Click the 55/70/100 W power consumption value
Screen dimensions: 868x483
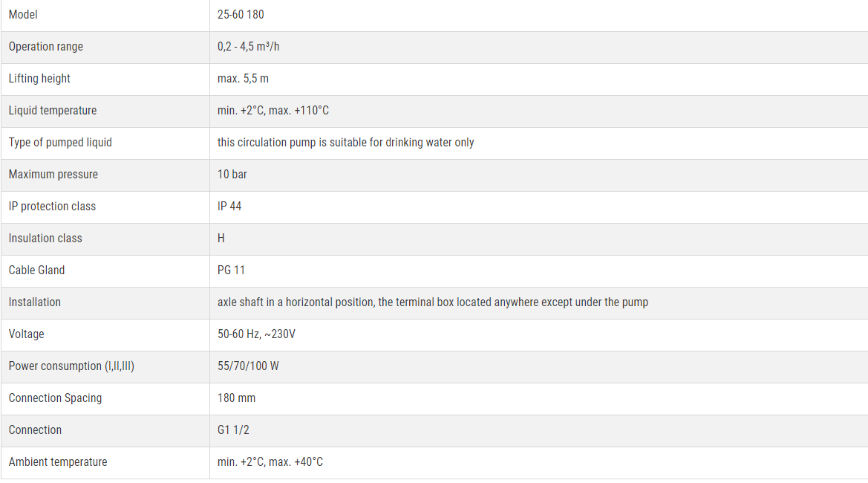[x=248, y=366]
